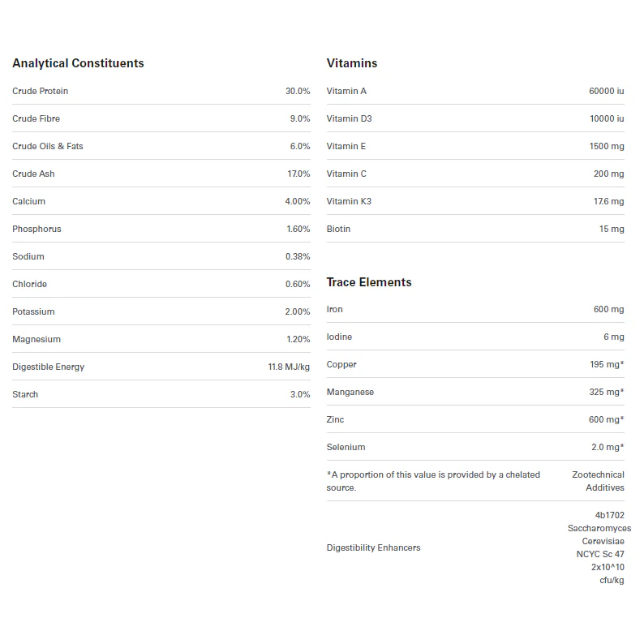Click the Vitamins section heading
Viewport: 644px width, 644px height.
tap(352, 63)
